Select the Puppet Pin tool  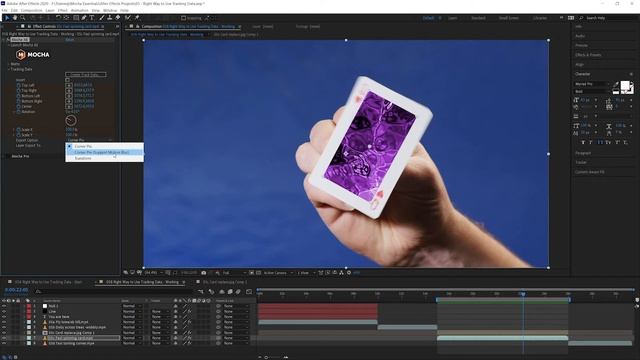[137, 18]
